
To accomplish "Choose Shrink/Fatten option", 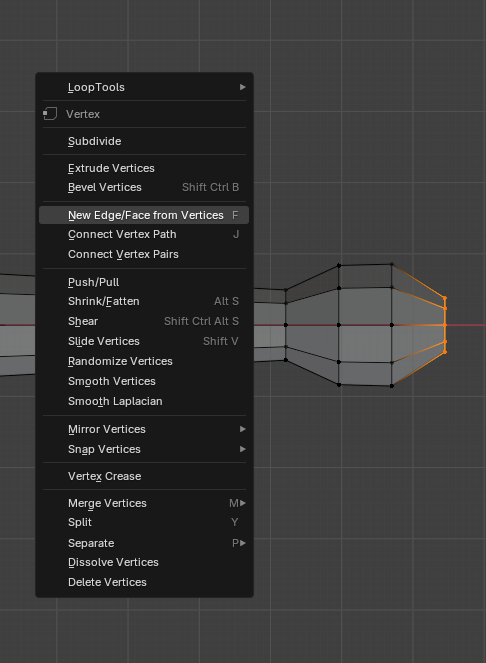I will click(144, 301).
